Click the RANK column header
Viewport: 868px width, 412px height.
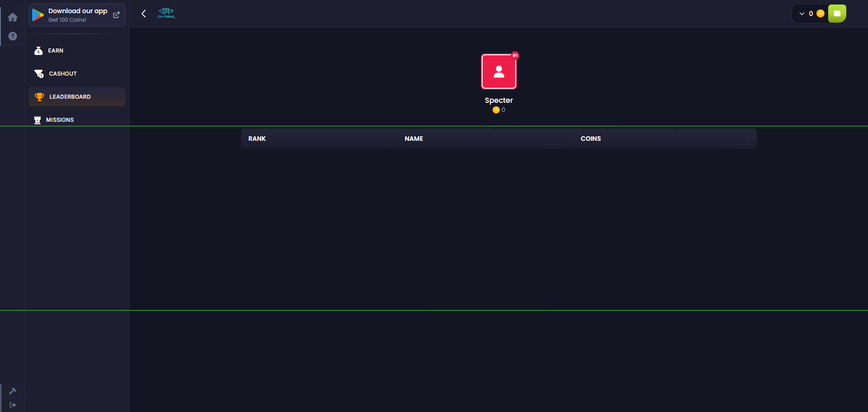(x=257, y=139)
